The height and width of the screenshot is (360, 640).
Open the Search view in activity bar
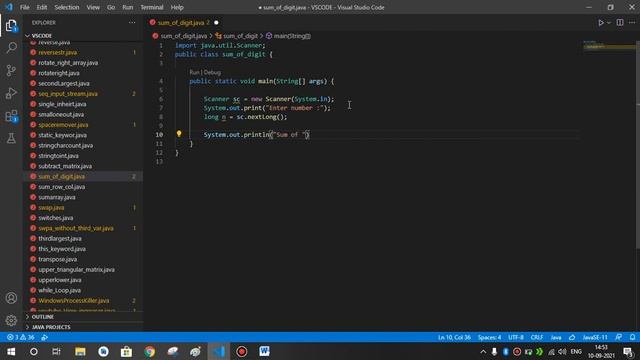tap(11, 48)
